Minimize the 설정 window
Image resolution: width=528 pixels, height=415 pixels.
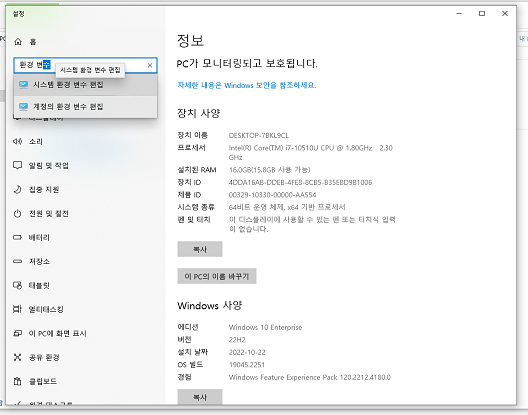pos(459,13)
